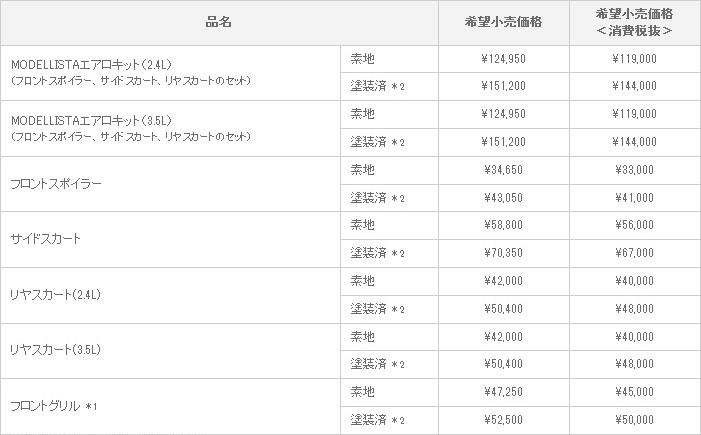Image resolution: width=701 pixels, height=435 pixels.
Task: Select the リヤスカート(2.4L) row label
Action: [55, 295]
